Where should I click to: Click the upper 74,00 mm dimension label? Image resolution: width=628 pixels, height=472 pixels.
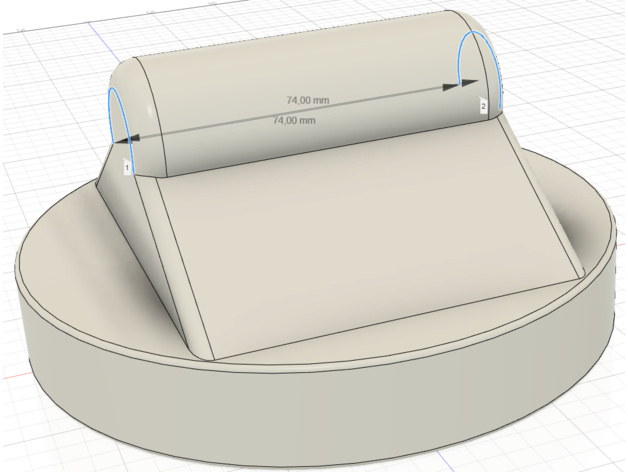(308, 100)
